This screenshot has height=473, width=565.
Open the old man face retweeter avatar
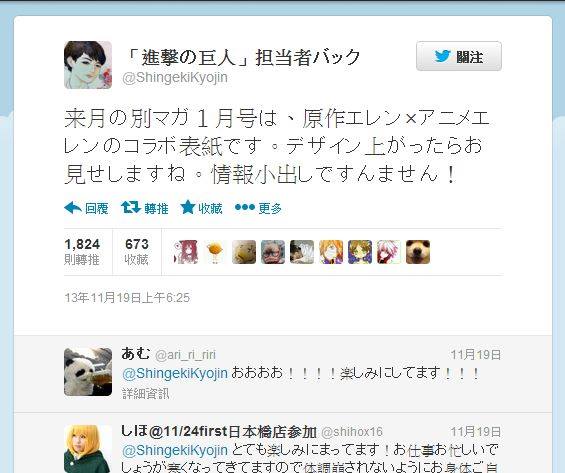[x=273, y=252]
